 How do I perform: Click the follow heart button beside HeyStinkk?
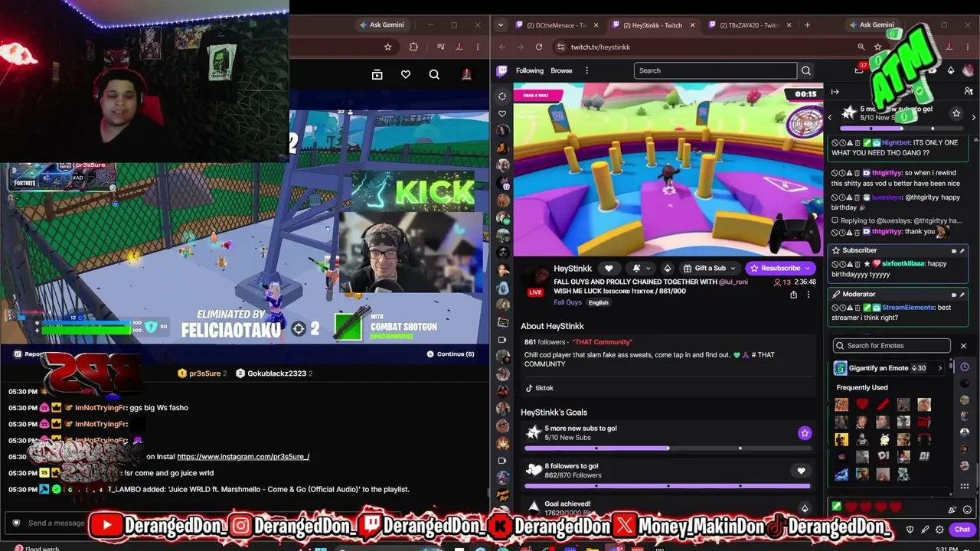click(609, 268)
